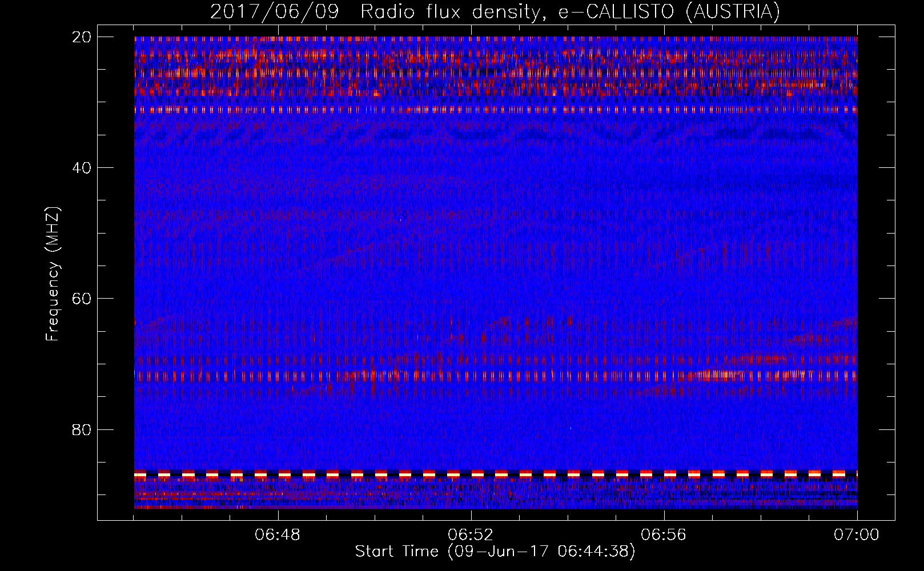
Task: Click the 'Start Time (09-Jun-17 06:44:38)' label
Action: point(495,552)
